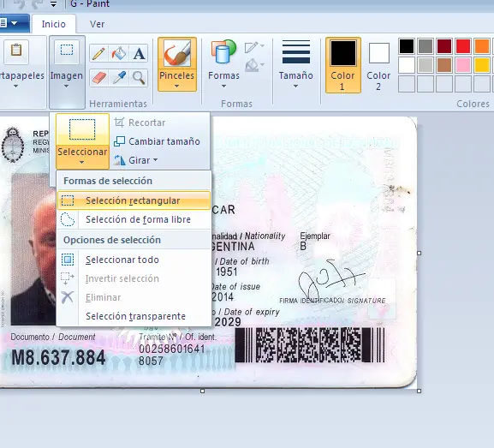Select the Pencil tool
Screen dimensions: 494x448
[99, 53]
